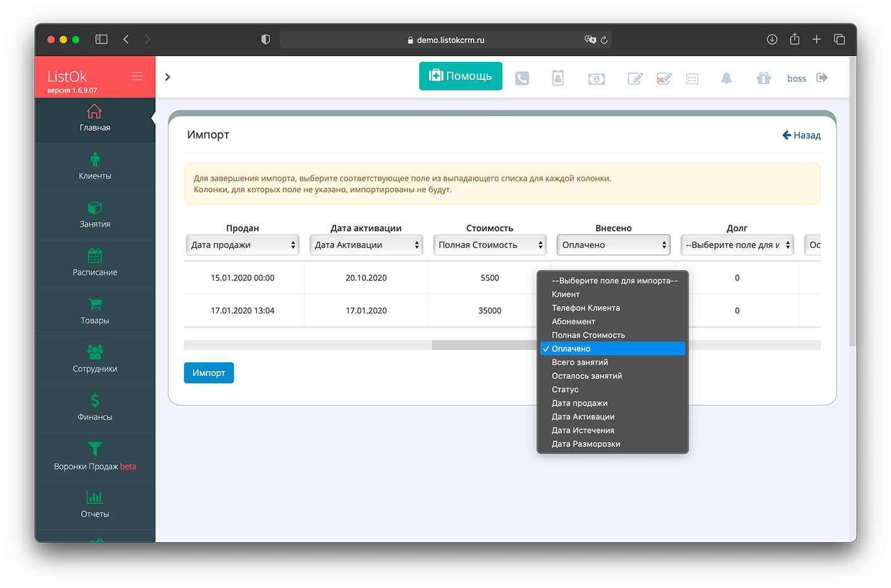
Task: Click the banknote payments icon
Action: tap(596, 78)
